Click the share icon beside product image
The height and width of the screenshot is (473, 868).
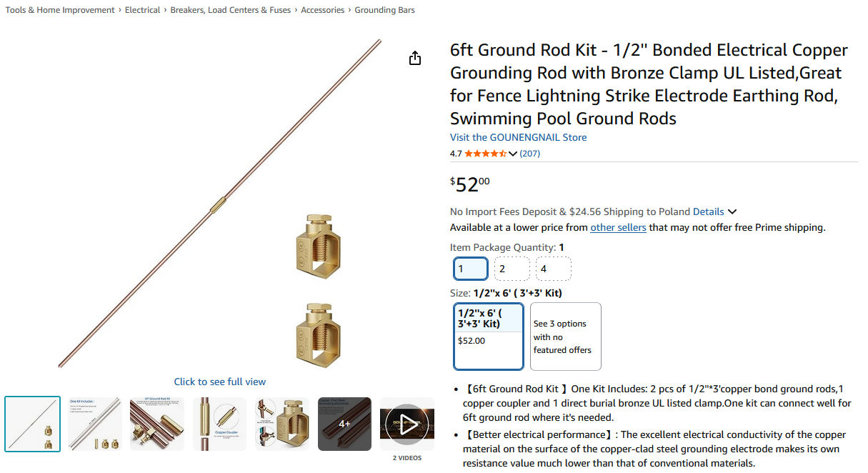tap(415, 59)
